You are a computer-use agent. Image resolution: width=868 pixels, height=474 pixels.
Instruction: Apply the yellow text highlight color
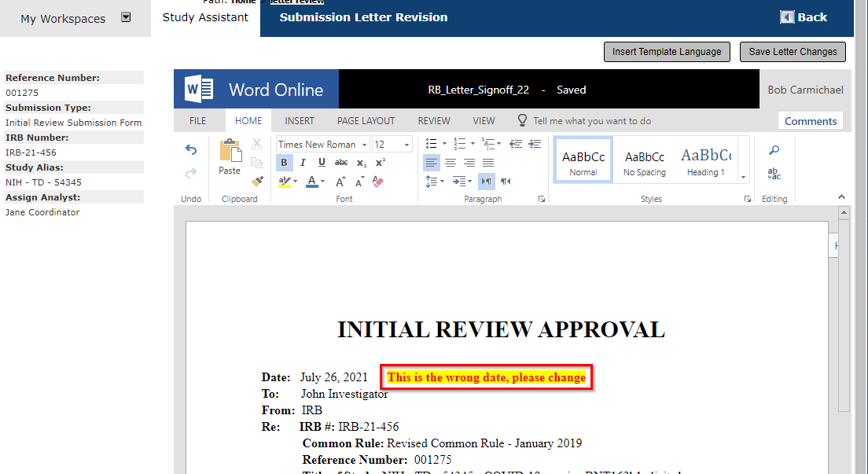click(x=285, y=181)
